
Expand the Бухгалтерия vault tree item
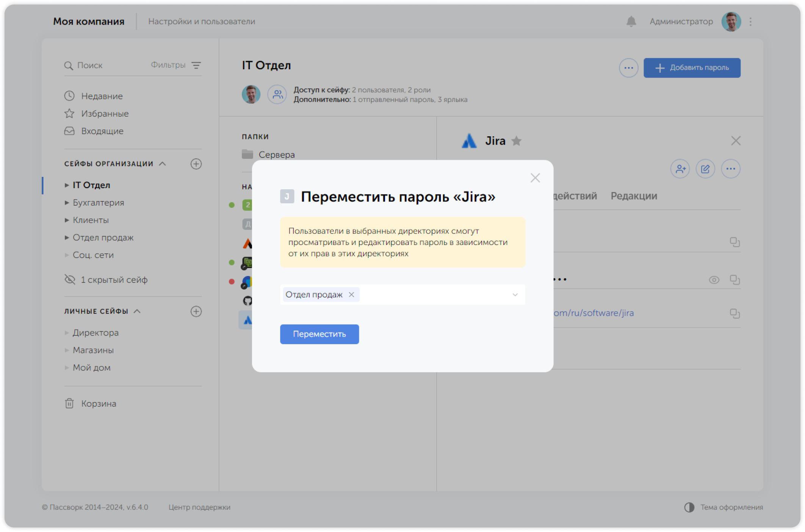tap(67, 203)
